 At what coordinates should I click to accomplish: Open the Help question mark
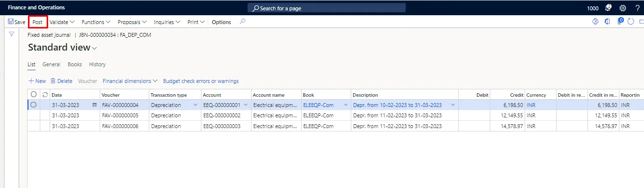(637, 8)
